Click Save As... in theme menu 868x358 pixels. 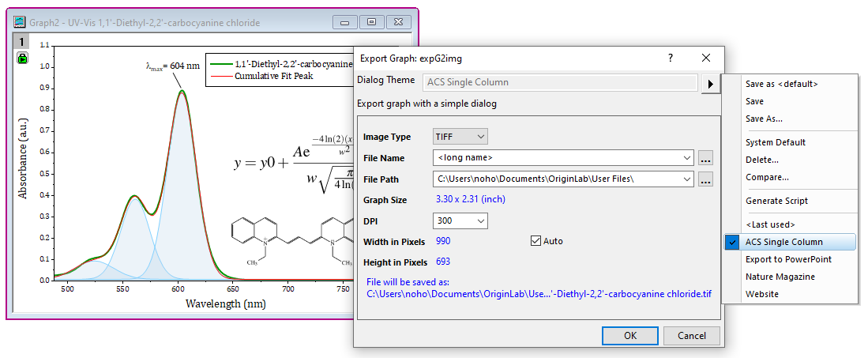pyautogui.click(x=764, y=119)
